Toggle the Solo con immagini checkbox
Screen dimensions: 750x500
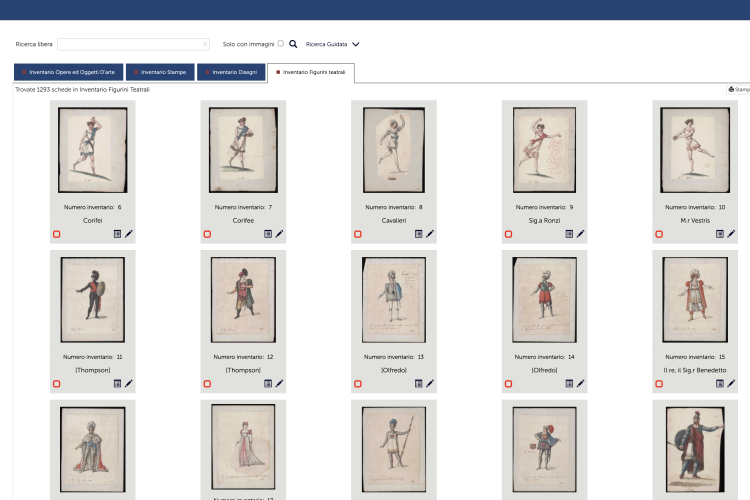coord(281,44)
